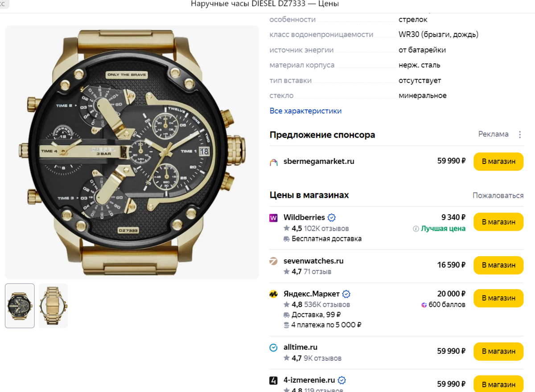Click the Пожаловаться link
The height and width of the screenshot is (392, 535).
[498, 196]
